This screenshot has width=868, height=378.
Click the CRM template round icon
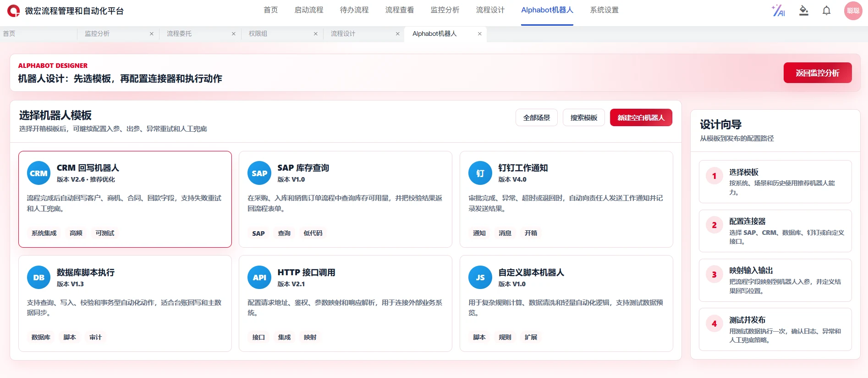38,173
